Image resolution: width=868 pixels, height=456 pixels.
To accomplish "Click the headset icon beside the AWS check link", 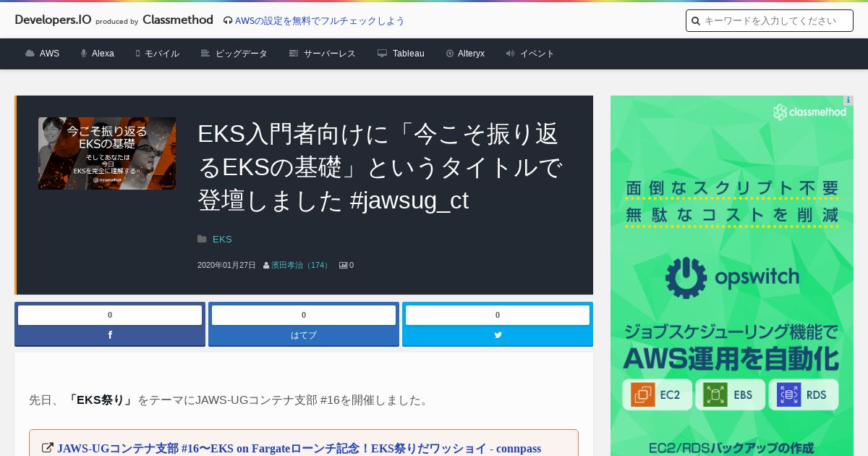I will (228, 21).
